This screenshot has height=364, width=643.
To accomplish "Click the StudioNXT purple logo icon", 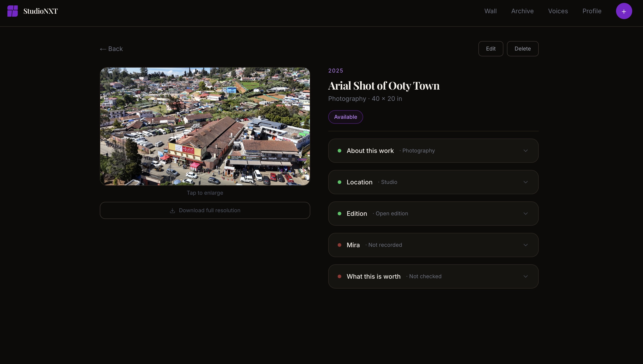I will pyautogui.click(x=13, y=11).
